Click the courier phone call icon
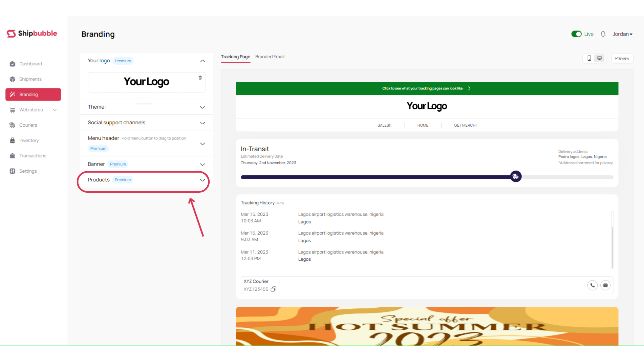 coord(592,285)
